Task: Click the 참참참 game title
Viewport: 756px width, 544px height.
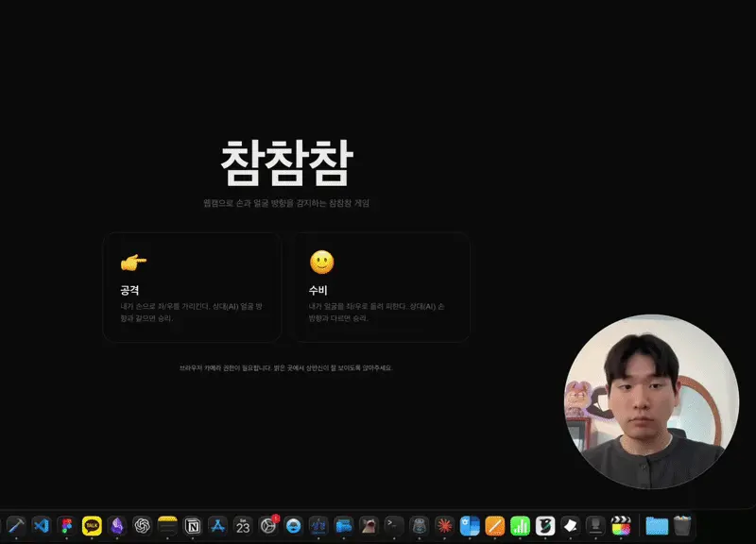Action: tap(287, 163)
